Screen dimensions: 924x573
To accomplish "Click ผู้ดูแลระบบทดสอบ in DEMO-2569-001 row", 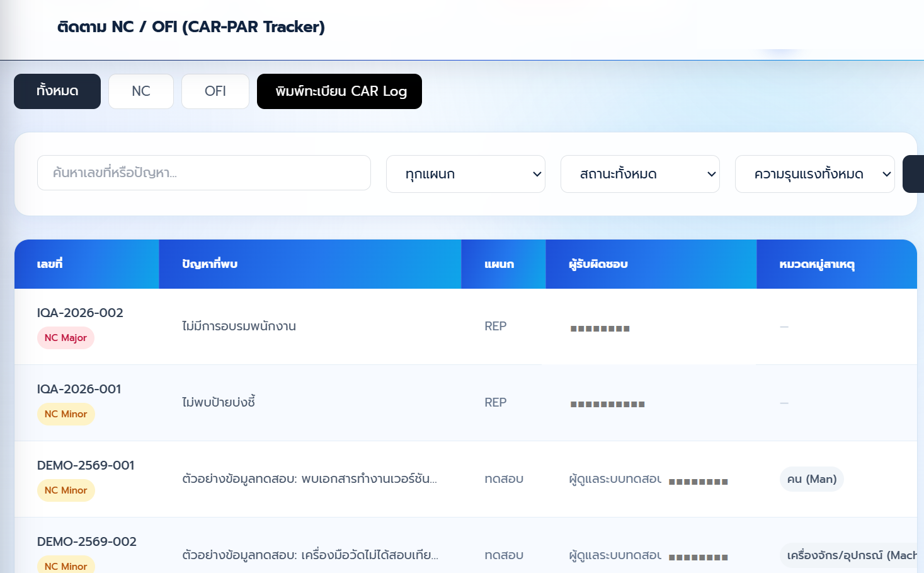I will pyautogui.click(x=615, y=479).
